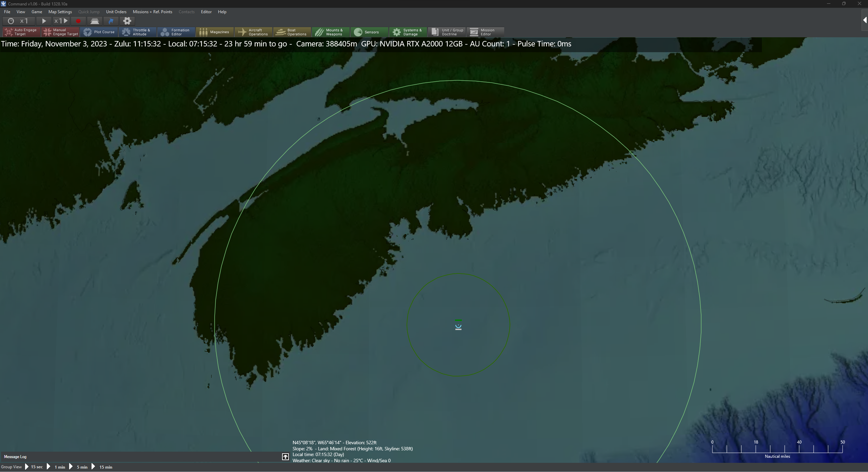Open the Magazines panel

pyautogui.click(x=215, y=32)
